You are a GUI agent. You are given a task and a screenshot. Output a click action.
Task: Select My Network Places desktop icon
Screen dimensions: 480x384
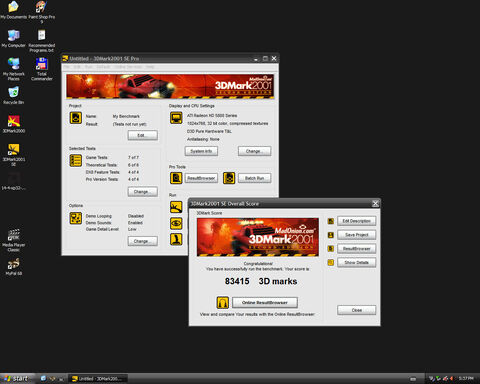[13, 69]
